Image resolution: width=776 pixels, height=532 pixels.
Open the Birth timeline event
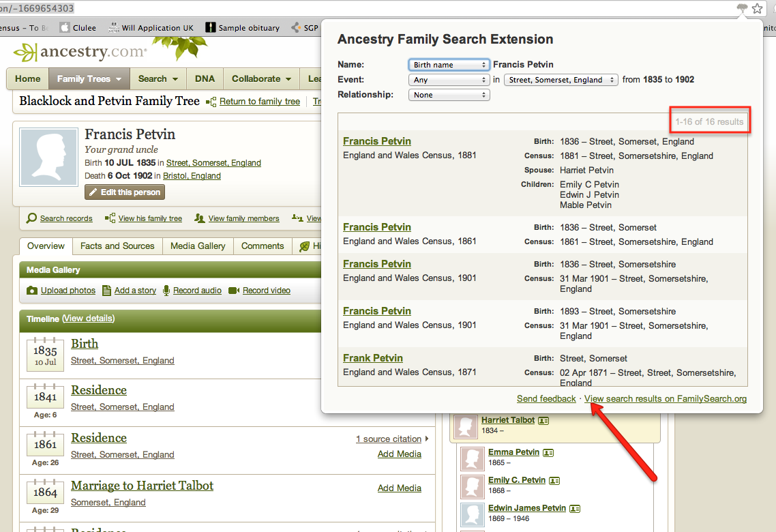pos(85,344)
